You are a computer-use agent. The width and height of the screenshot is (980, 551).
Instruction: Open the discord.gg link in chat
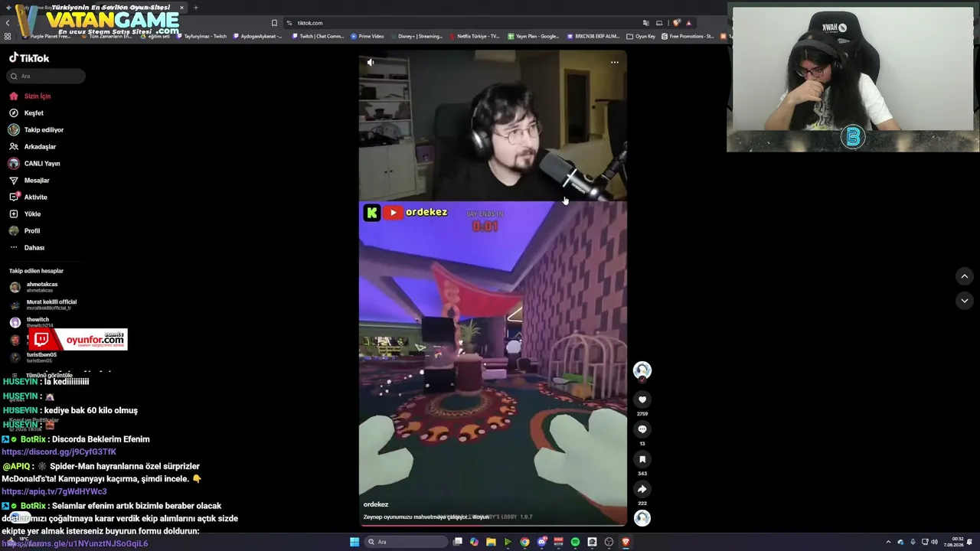pyautogui.click(x=59, y=452)
